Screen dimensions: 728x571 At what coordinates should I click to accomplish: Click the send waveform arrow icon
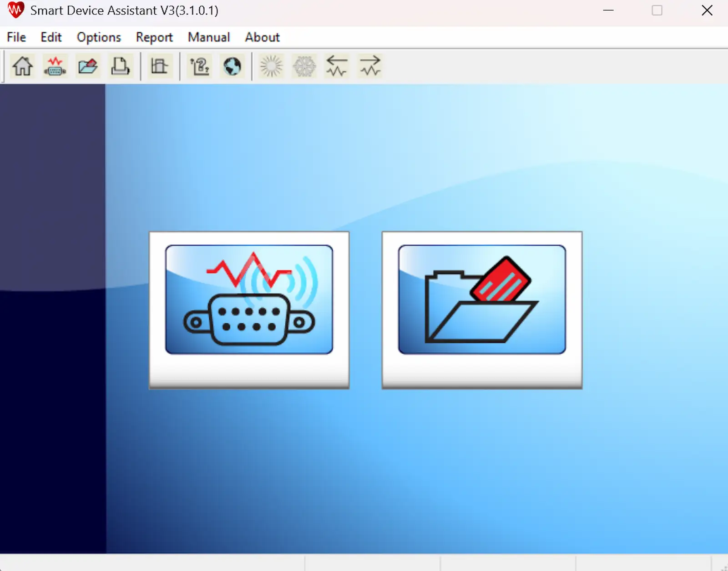[x=370, y=66]
